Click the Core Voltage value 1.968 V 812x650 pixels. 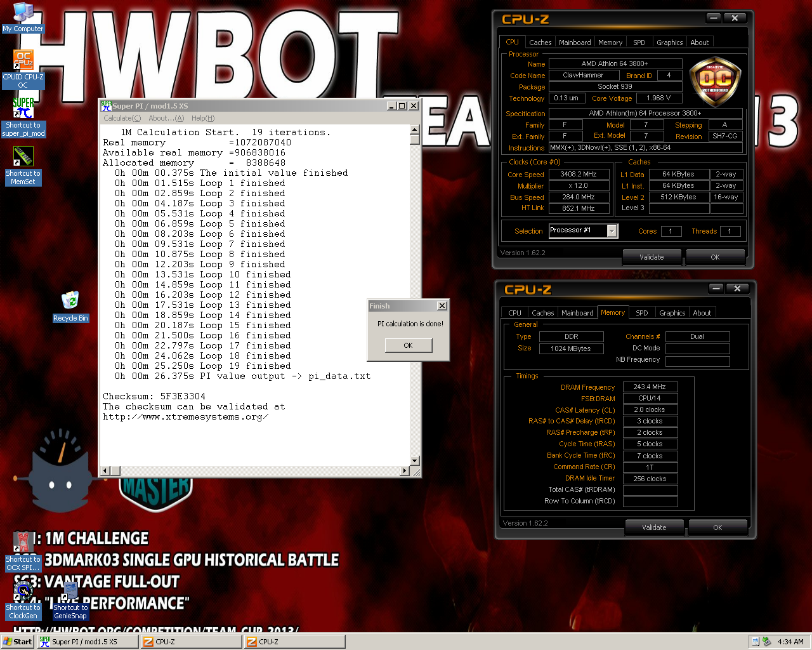[x=658, y=98]
